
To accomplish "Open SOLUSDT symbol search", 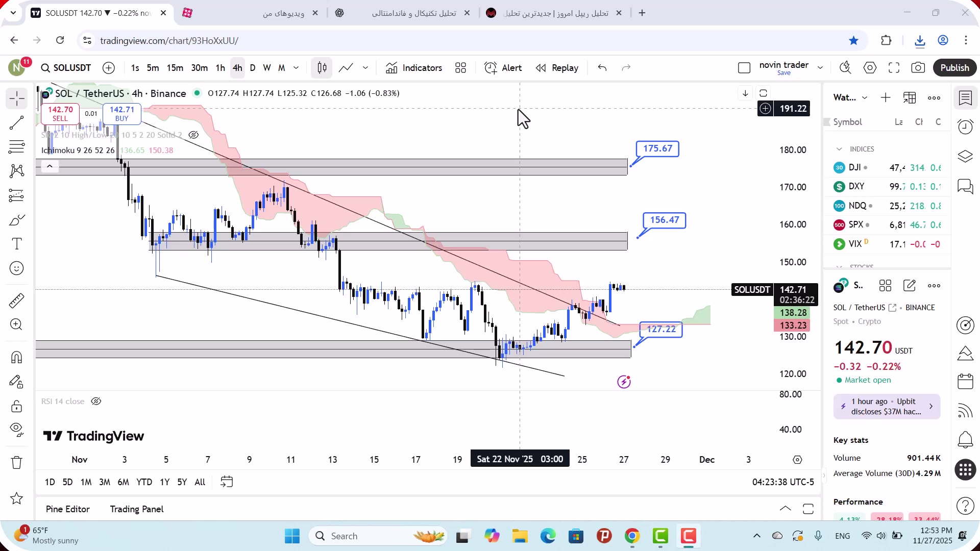I will pos(66,68).
